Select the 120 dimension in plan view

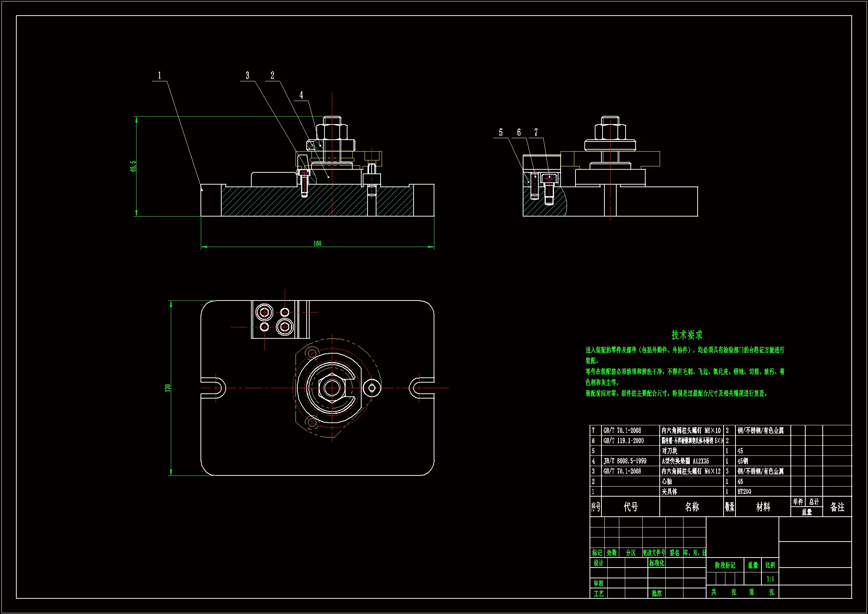click(x=168, y=388)
